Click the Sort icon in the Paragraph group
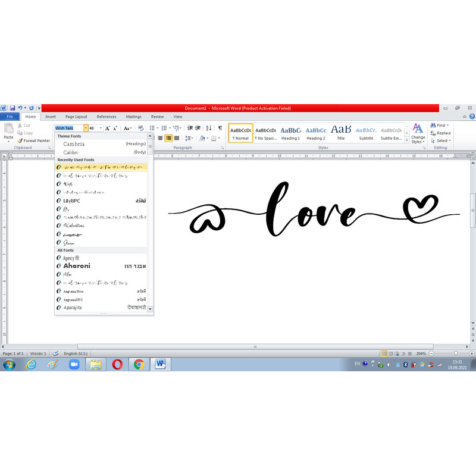 [x=208, y=127]
